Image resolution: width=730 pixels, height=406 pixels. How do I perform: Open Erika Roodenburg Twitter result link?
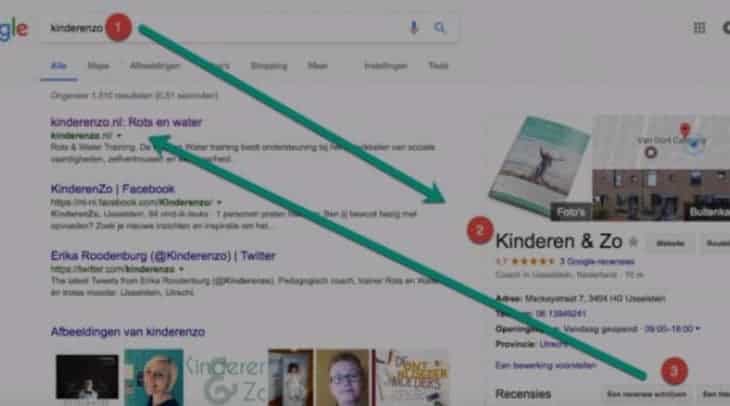[x=163, y=256]
